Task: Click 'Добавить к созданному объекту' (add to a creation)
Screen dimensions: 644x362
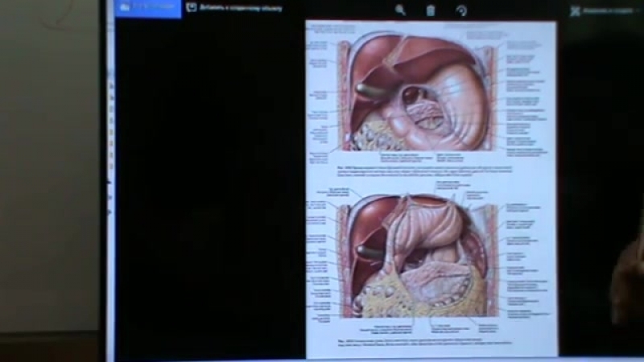Action: [234, 8]
